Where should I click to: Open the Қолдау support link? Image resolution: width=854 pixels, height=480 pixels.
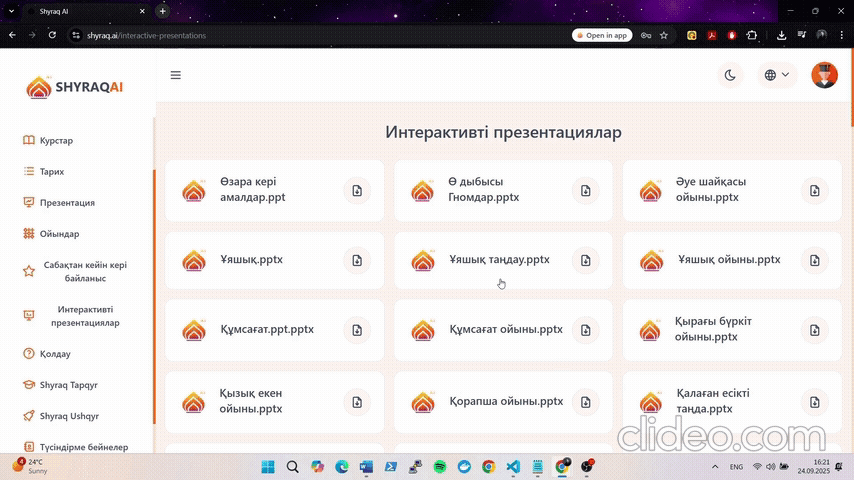(x=55, y=354)
